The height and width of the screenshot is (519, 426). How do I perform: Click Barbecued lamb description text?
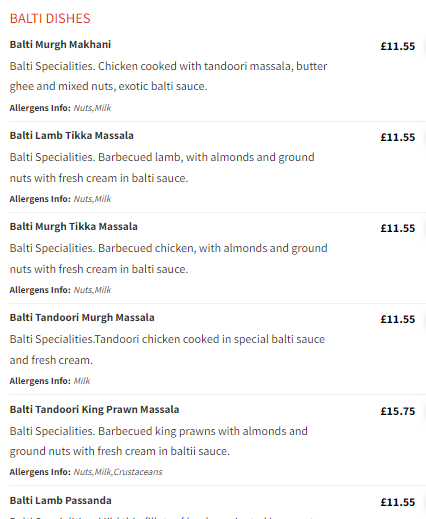(162, 167)
